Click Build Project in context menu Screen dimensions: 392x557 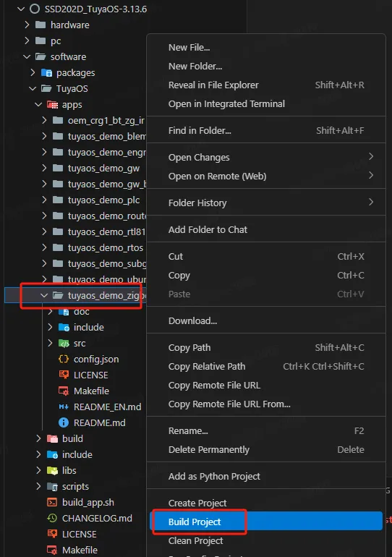(x=266, y=522)
